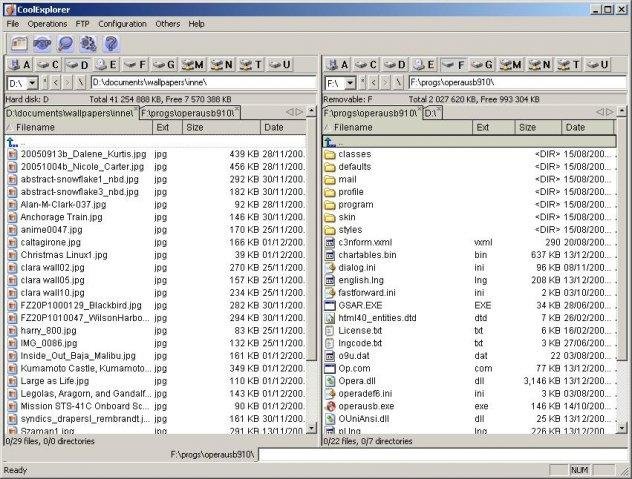Select drive U in the right panel
632x479 pixels.
point(598,65)
